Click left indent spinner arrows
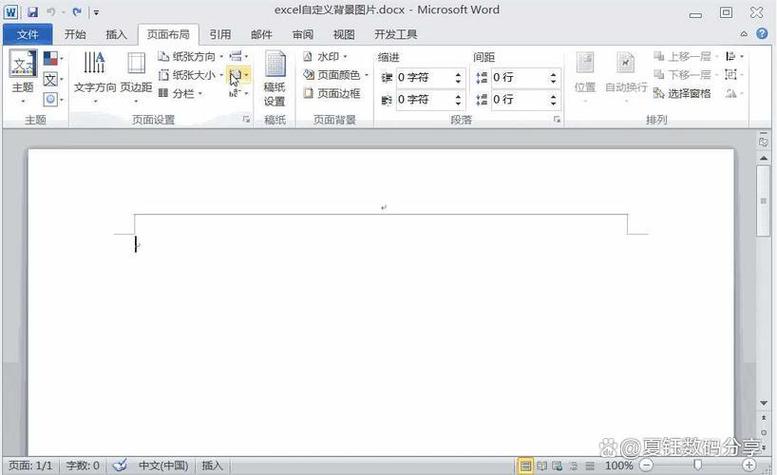Image resolution: width=777 pixels, height=475 pixels. click(458, 78)
